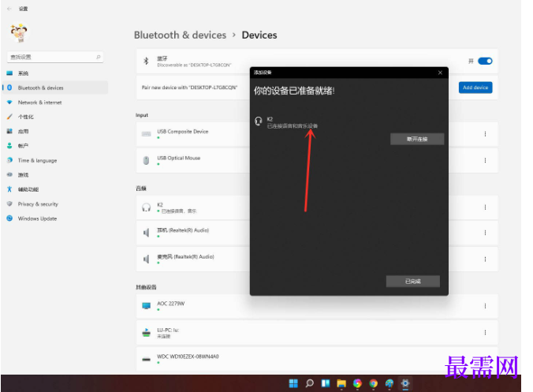The width and height of the screenshot is (533, 392).
Task: Open Task View on the taskbar
Action: pos(326,383)
